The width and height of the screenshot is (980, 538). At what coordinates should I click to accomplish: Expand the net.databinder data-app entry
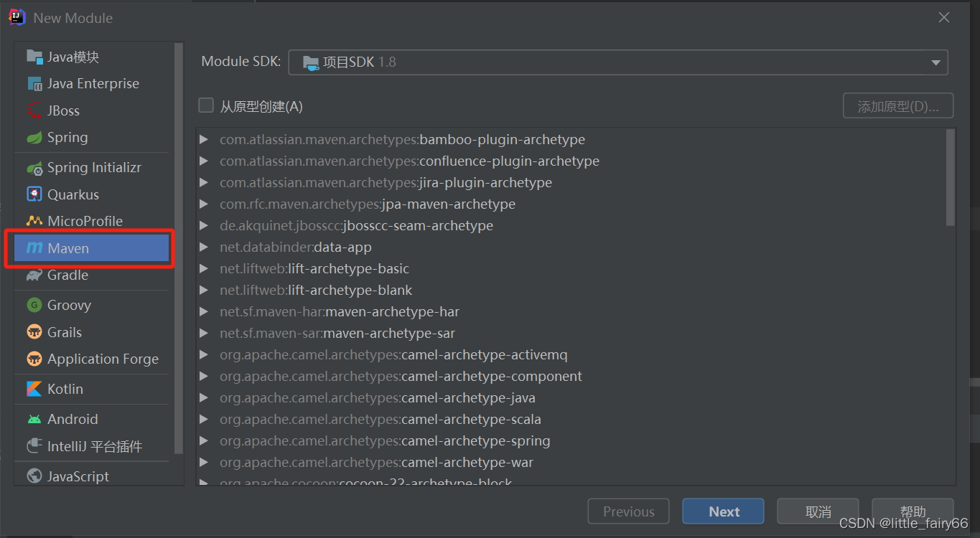[204, 247]
